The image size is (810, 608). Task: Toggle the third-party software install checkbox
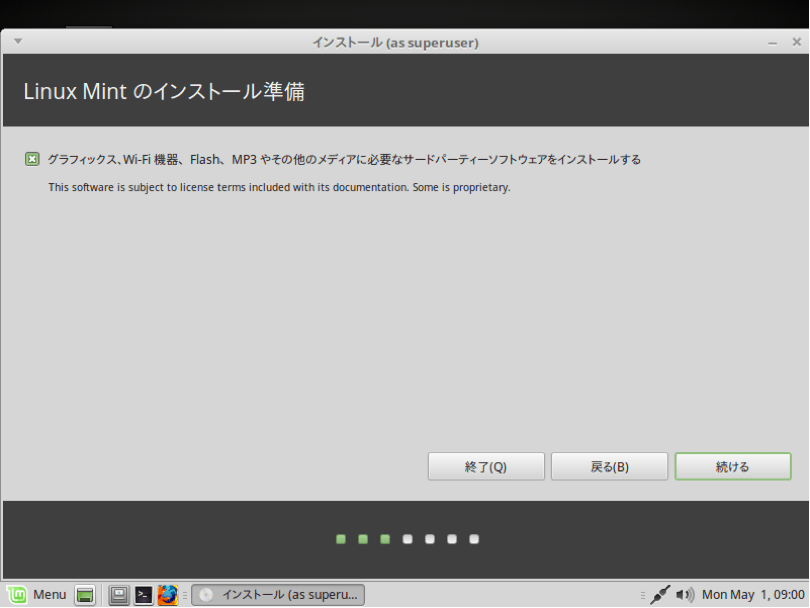32,159
